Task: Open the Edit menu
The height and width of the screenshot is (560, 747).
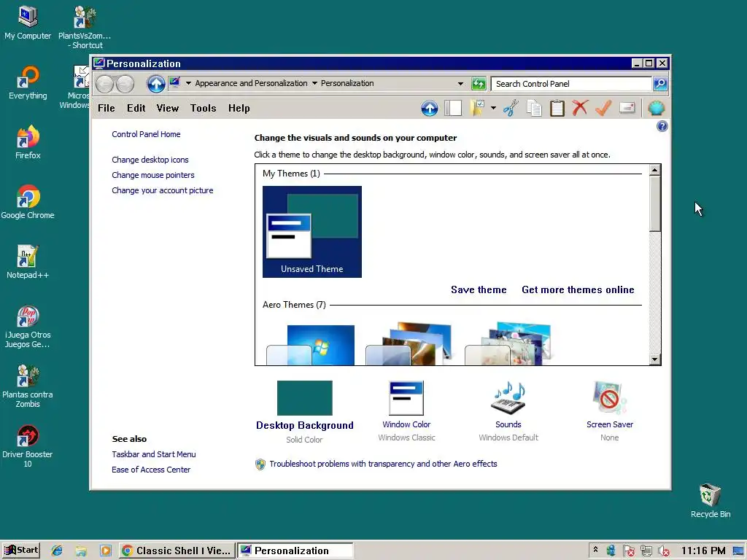Action: point(136,108)
